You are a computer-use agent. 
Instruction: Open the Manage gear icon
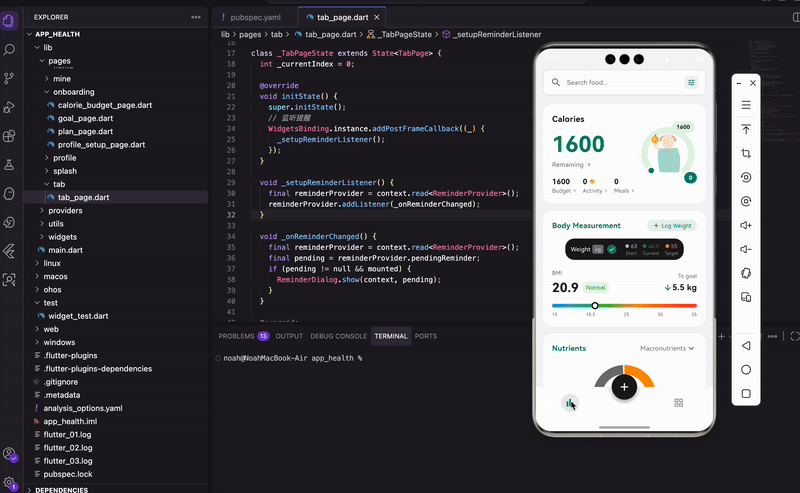9,482
